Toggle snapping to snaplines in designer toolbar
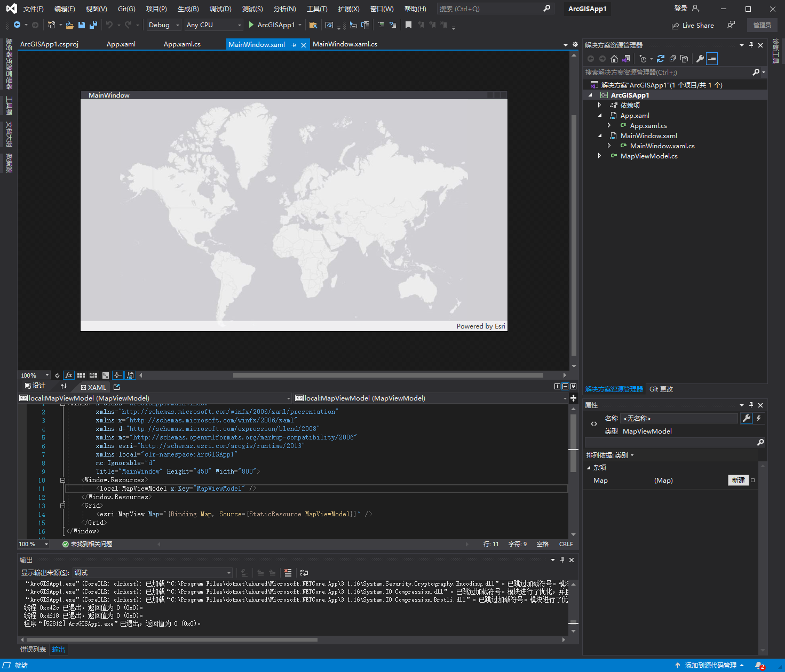The width and height of the screenshot is (785, 672). coord(118,375)
